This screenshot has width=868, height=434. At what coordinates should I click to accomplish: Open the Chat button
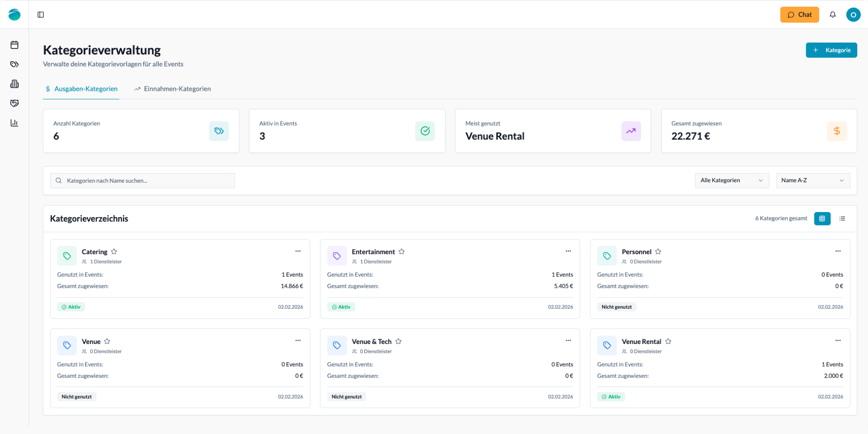(799, 15)
